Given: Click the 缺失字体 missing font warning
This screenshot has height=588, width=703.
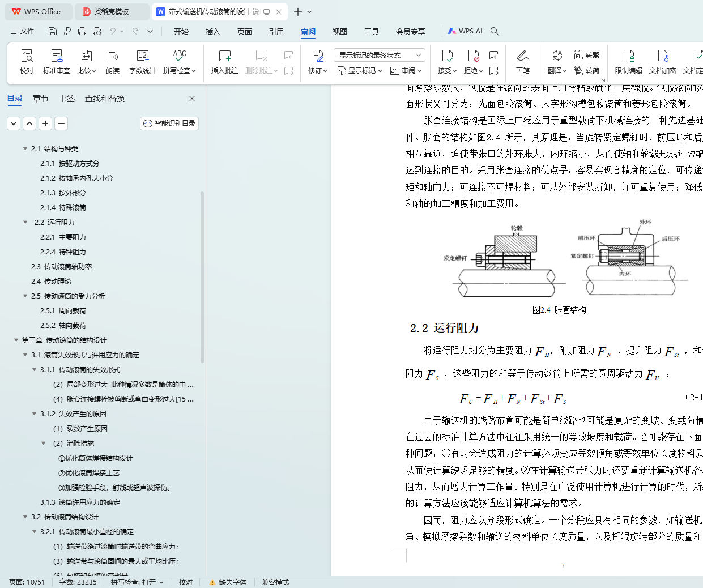Looking at the screenshot, I should [228, 582].
